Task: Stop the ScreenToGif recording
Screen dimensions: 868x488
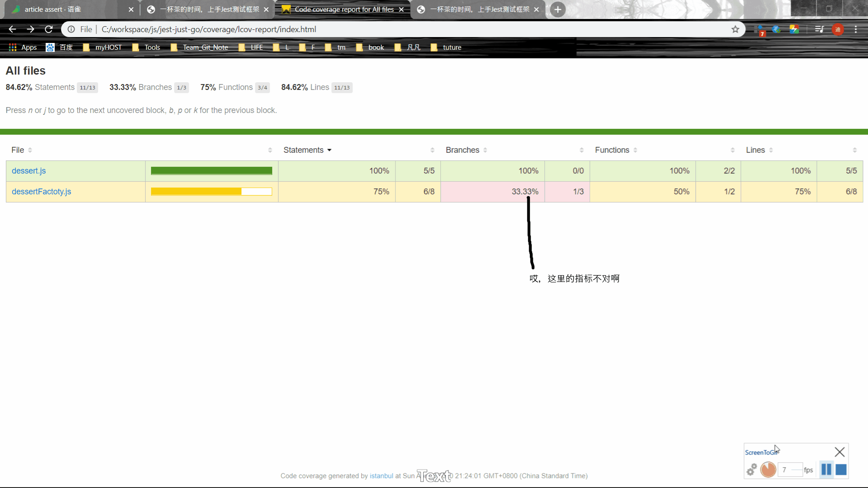Action: click(x=841, y=470)
